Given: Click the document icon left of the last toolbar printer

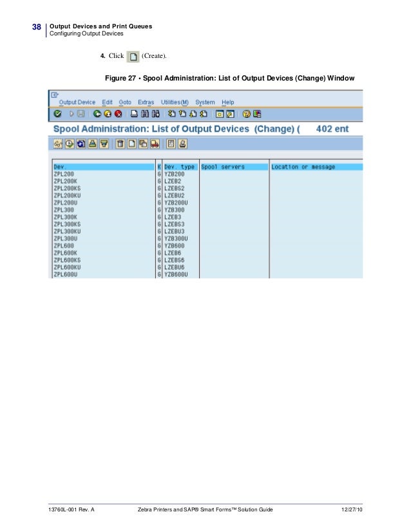Looking at the screenshot, I should point(171,144).
